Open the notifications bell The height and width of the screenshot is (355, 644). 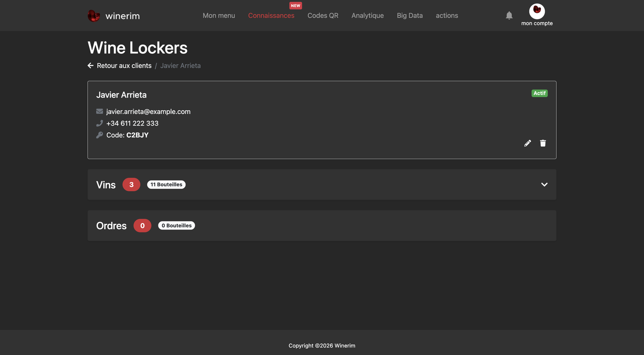509,15
